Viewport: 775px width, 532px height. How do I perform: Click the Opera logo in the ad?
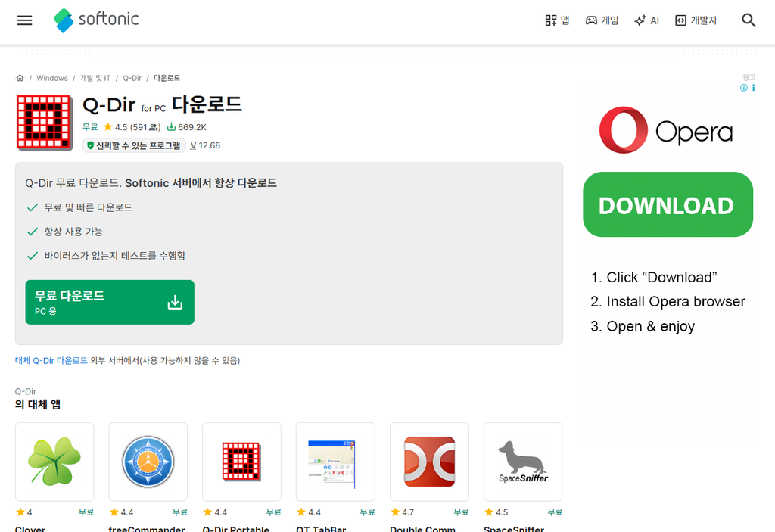pyautogui.click(x=666, y=130)
